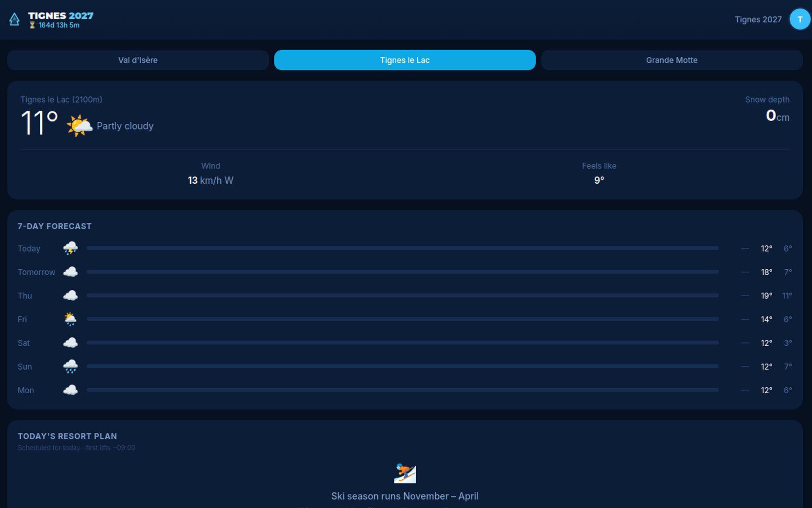Click the 0cm snow depth value

[x=777, y=116]
